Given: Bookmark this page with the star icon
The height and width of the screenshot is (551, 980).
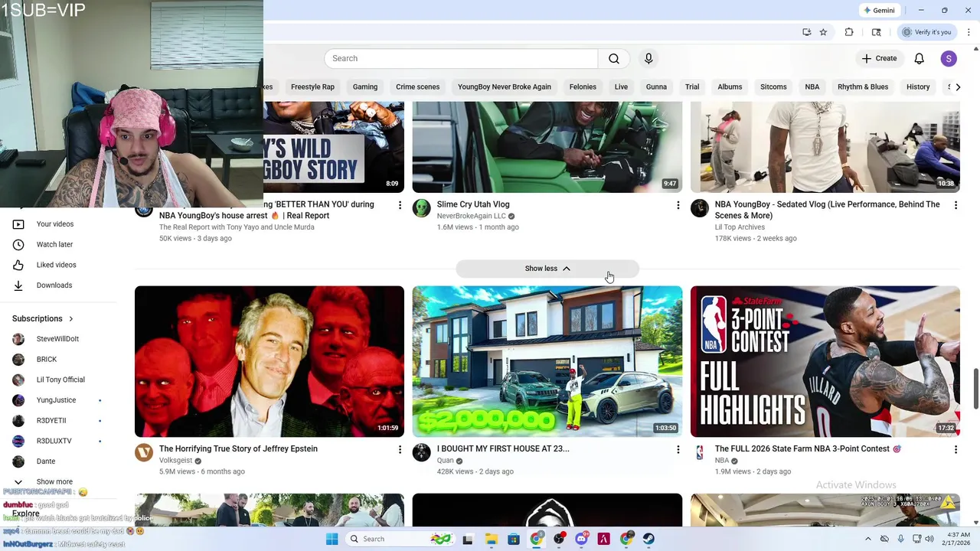Looking at the screenshot, I should tap(823, 32).
